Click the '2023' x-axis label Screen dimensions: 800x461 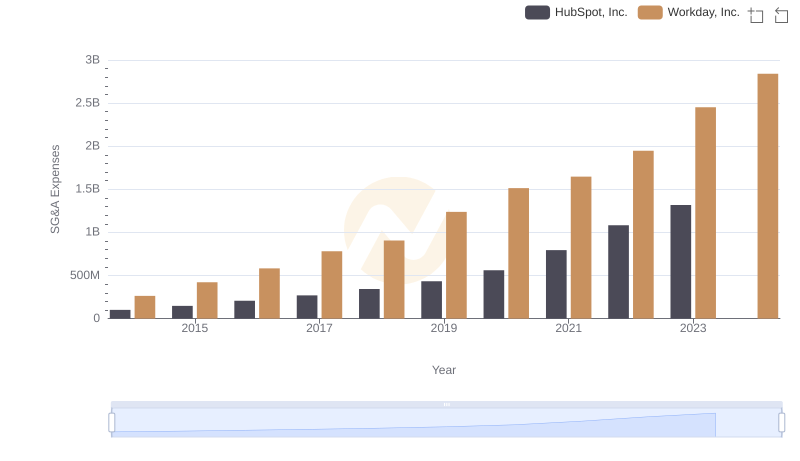tap(693, 328)
